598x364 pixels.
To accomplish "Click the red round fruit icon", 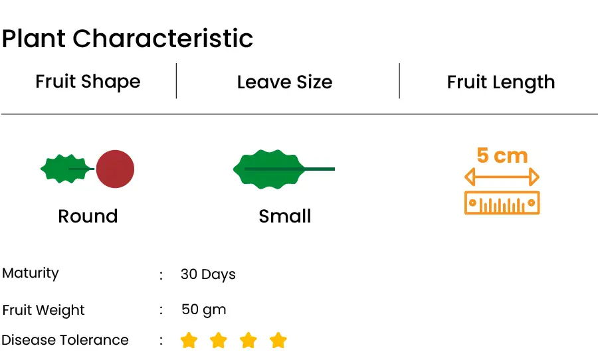I will (115, 169).
